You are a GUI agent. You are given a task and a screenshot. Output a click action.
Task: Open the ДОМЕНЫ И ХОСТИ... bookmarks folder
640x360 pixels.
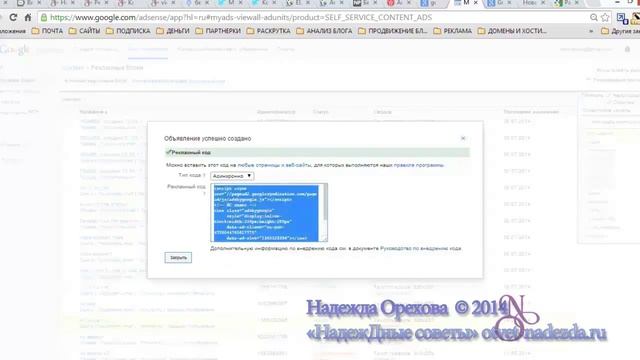tap(512, 31)
